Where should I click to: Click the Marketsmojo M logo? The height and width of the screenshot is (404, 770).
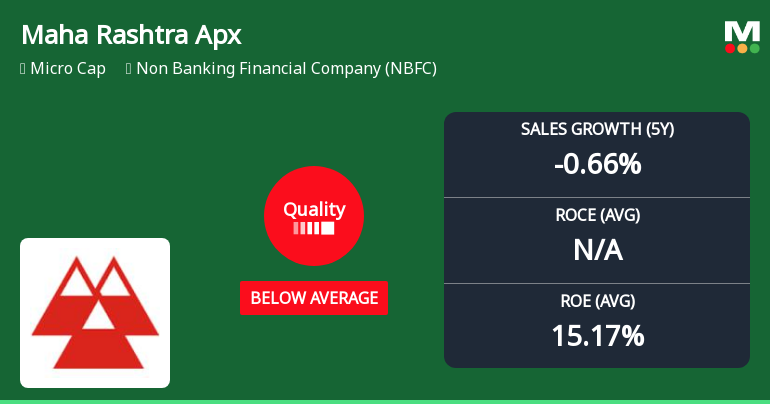742,31
